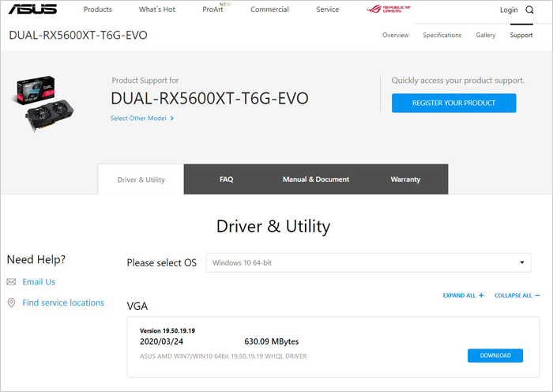
Task: Click the plus icon next to Expand All
Action: click(x=481, y=296)
